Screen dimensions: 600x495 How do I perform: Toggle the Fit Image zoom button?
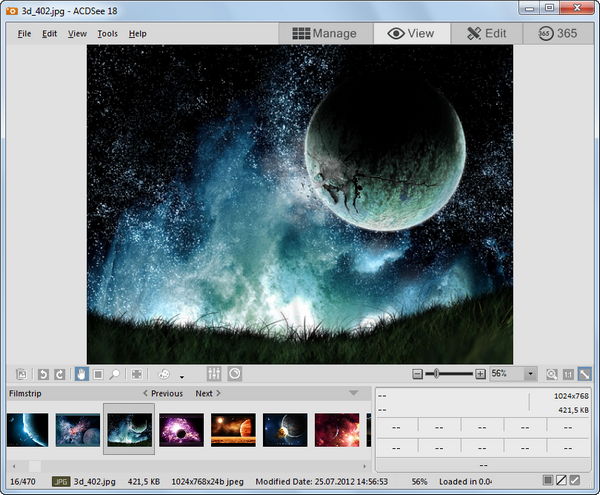[x=585, y=374]
